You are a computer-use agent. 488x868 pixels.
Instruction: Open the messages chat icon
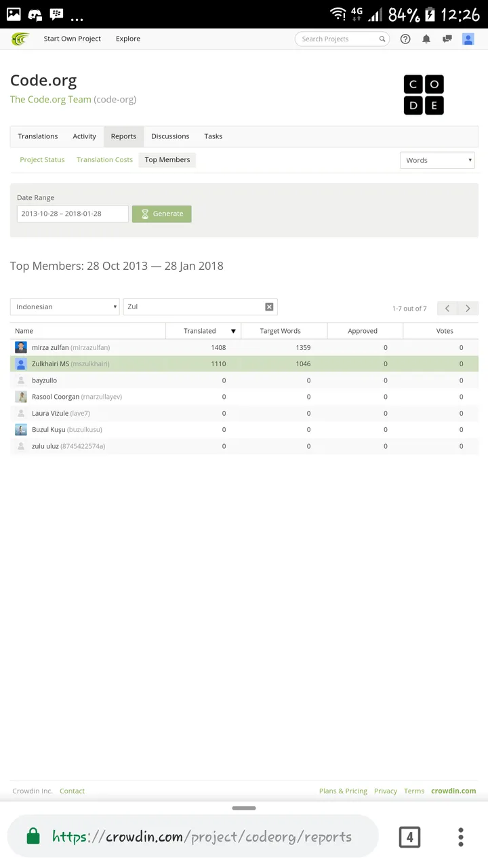coord(447,39)
